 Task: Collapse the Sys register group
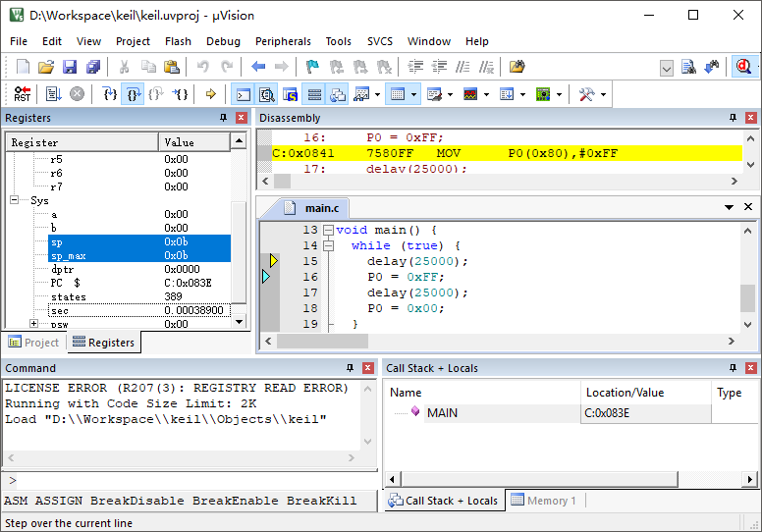pyautogui.click(x=15, y=200)
